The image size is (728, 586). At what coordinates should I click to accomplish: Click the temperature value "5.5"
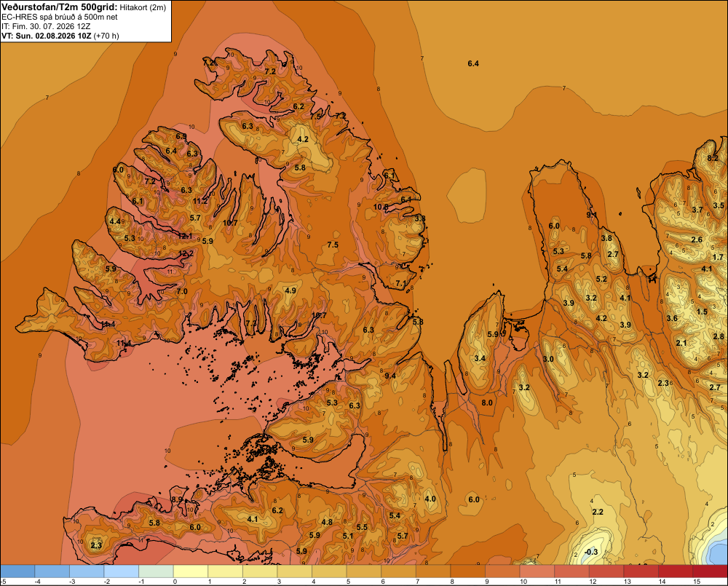[362, 527]
